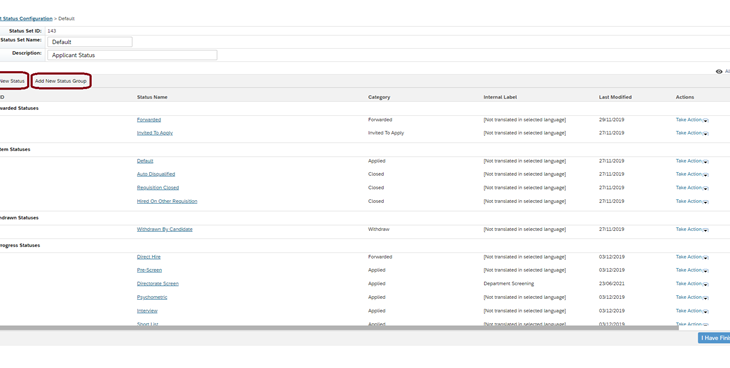Click the Internal Label column header
Image resolution: width=730 pixels, height=368 pixels.
click(500, 97)
